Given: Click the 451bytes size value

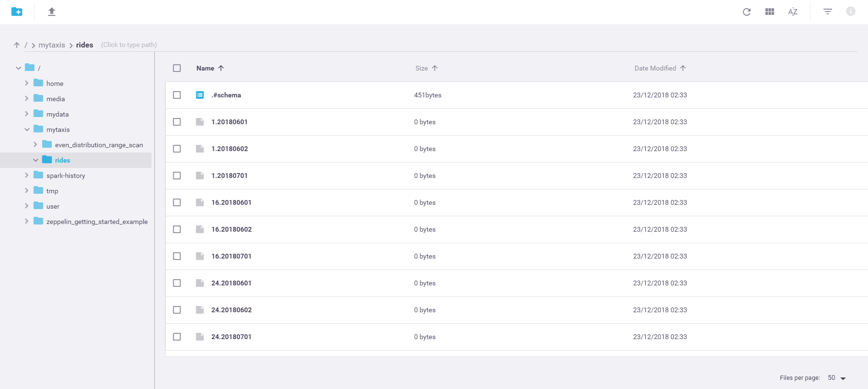Looking at the screenshot, I should click(x=428, y=95).
